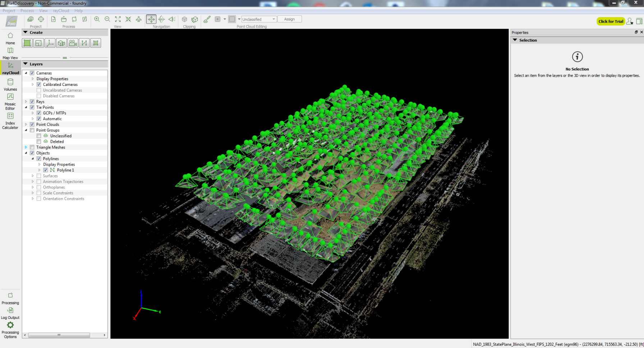This screenshot has width=644, height=348.
Task: Open the Project menu
Action: click(x=9, y=11)
